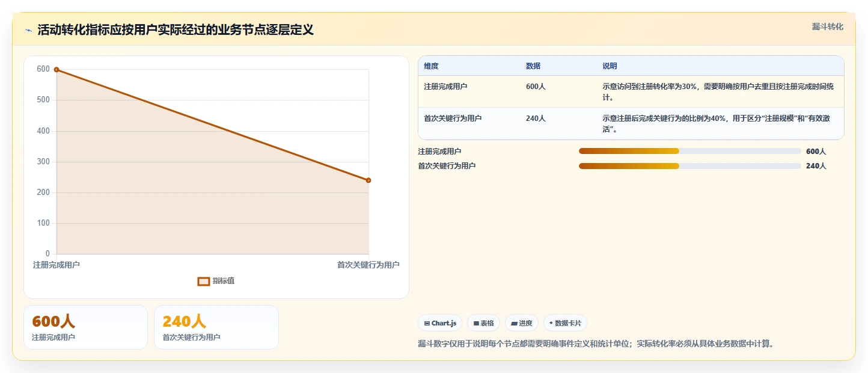Image resolution: width=868 pixels, height=373 pixels.
Task: Select the 240人 首次关键行为用户 data card
Action: [216, 327]
